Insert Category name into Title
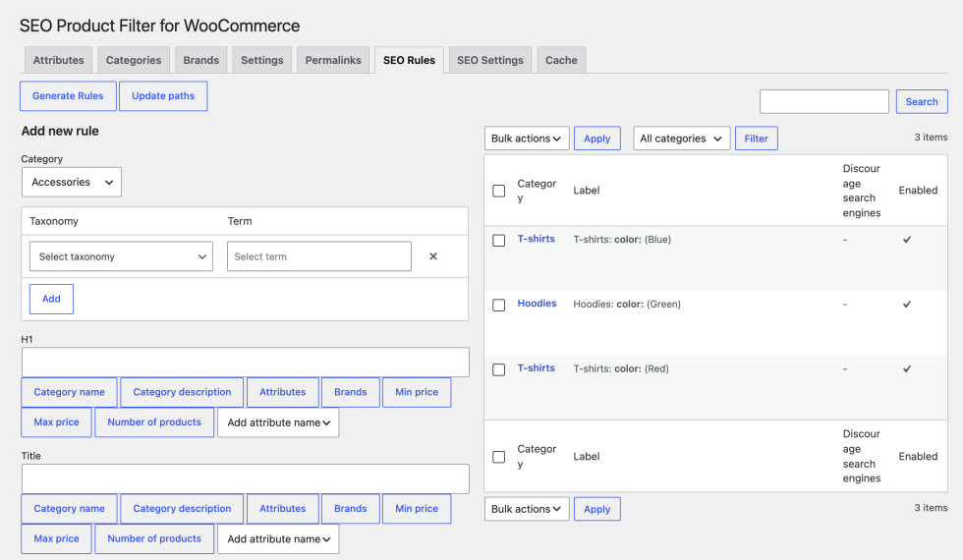This screenshot has width=963, height=560. pyautogui.click(x=69, y=509)
